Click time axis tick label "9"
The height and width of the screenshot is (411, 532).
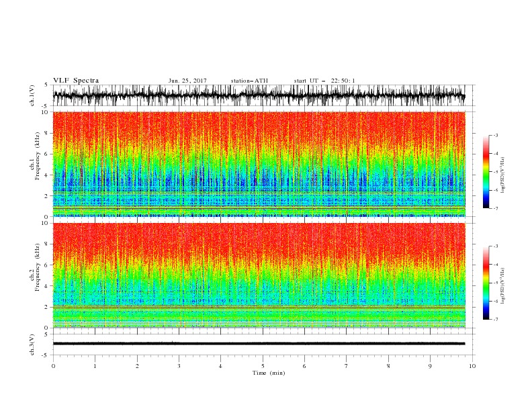click(x=430, y=366)
